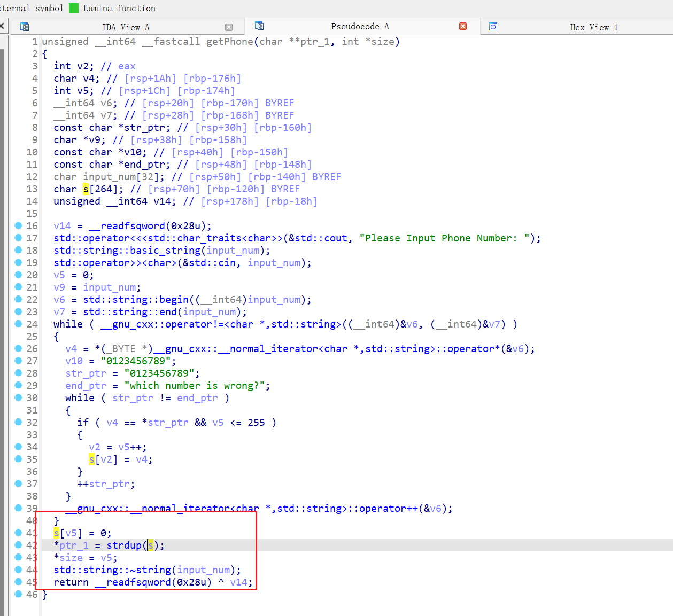
Task: Click 'v4' assigned on line 35
Action: 142,459
